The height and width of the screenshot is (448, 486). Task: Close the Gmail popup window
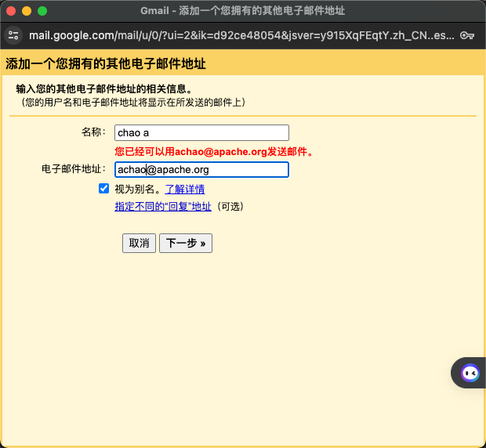(x=11, y=11)
